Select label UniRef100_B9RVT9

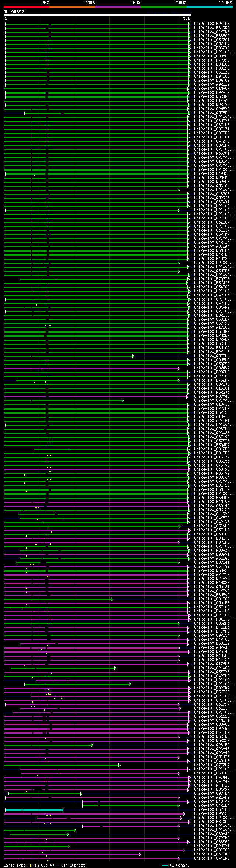pos(212,92)
